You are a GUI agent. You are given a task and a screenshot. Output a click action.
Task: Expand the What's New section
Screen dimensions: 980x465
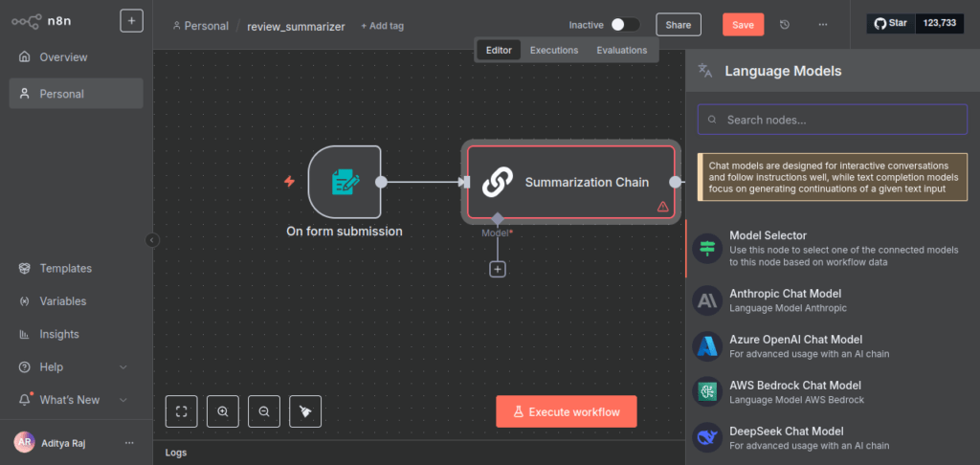click(122, 400)
